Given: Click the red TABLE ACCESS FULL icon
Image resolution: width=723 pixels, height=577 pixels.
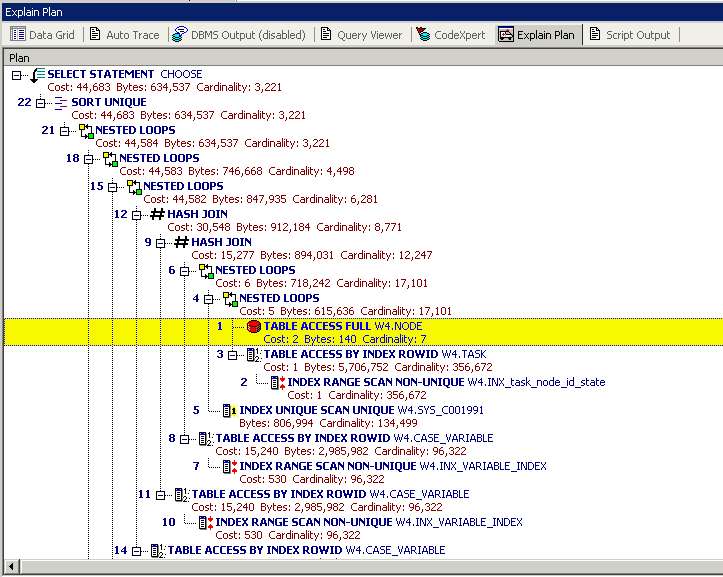Looking at the screenshot, I should [253, 326].
